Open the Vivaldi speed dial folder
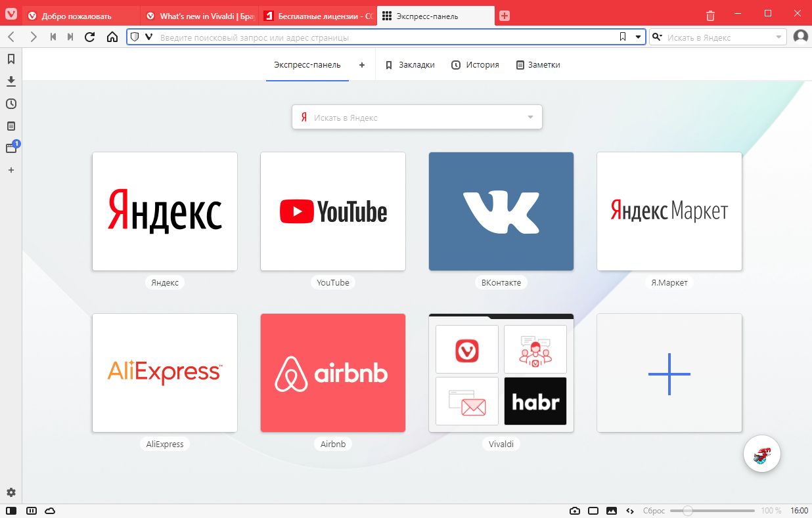 [501, 373]
